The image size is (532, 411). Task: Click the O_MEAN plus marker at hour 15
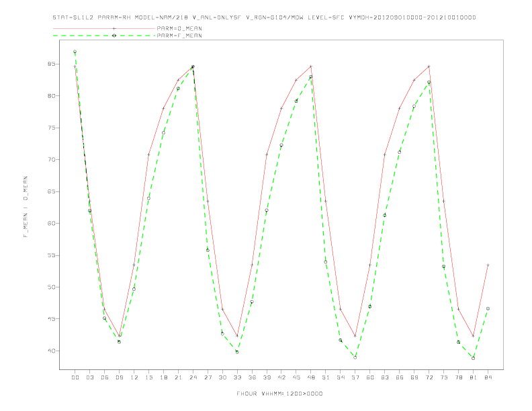pos(148,154)
